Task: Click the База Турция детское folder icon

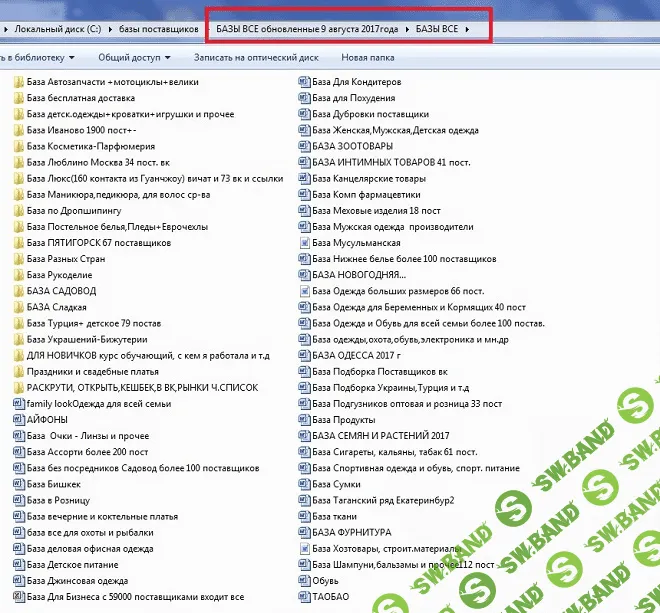Action: point(18,323)
